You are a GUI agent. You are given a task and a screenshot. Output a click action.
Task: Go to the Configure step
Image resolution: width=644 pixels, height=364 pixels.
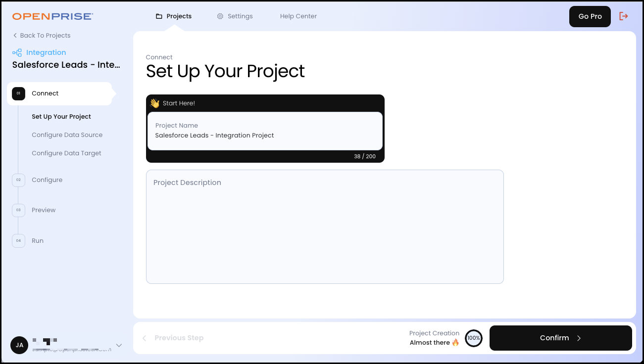point(47,180)
